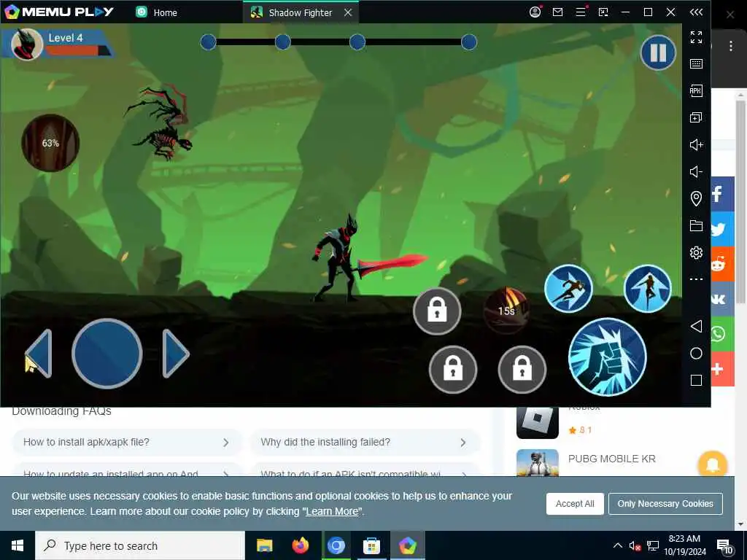Click the Android home circle button
Viewport: 747px width, 560px height.
[696, 354]
